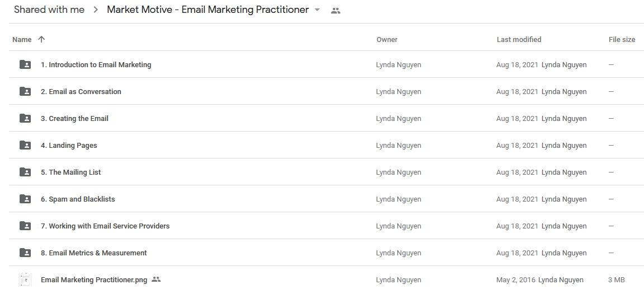The image size is (644, 289).
Task: Select the folder icon next to Creating the Email
Action: (x=25, y=118)
